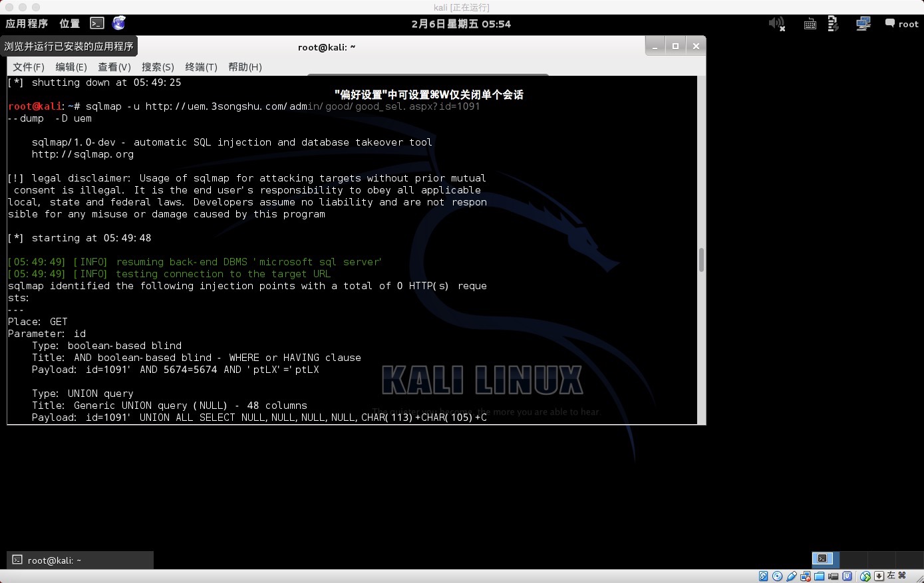Screen dimensions: 924x583
Task: Open the root user menu
Action: [x=908, y=24]
